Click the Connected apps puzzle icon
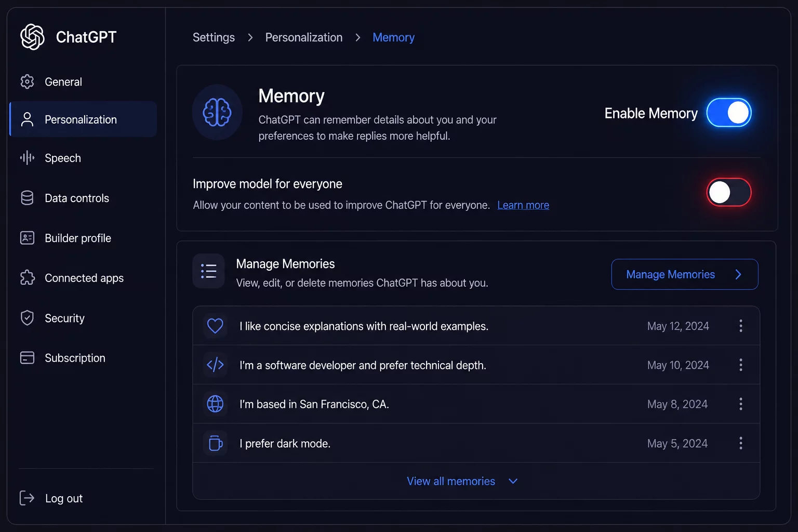 tap(27, 278)
